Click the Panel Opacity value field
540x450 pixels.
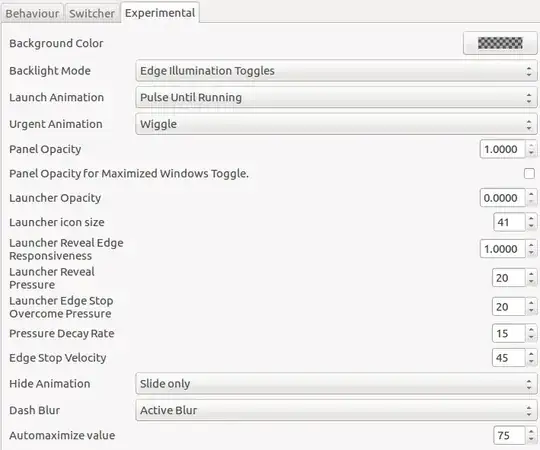(502, 149)
